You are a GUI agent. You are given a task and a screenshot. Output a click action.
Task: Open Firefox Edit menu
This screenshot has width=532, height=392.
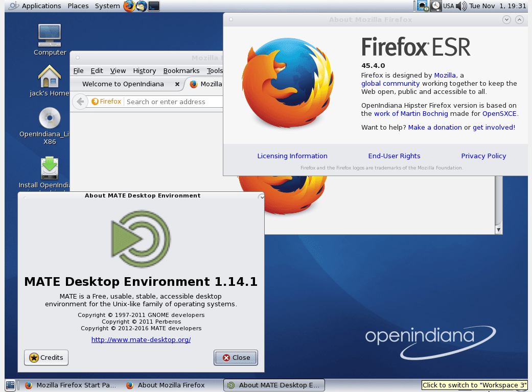coord(97,70)
